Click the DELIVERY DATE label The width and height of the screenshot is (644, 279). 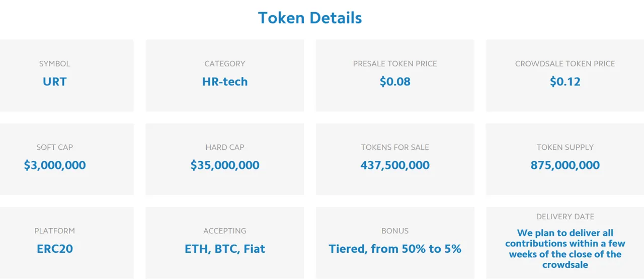(x=565, y=217)
